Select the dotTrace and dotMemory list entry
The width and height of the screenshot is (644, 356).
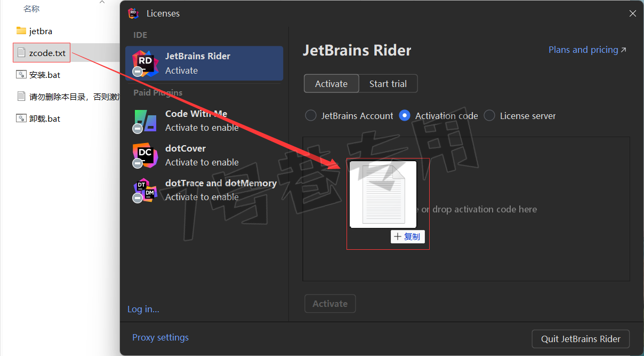pyautogui.click(x=204, y=190)
